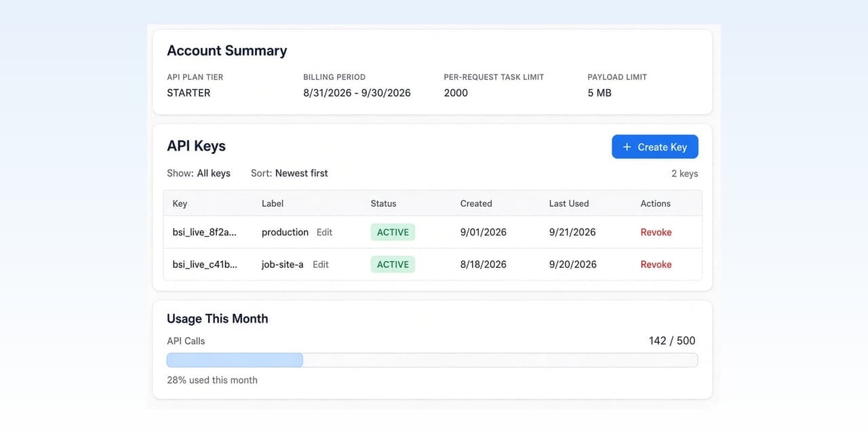This screenshot has height=434, width=868.
Task: Click the ACTIVE badge for job-site-a
Action: [393, 265]
